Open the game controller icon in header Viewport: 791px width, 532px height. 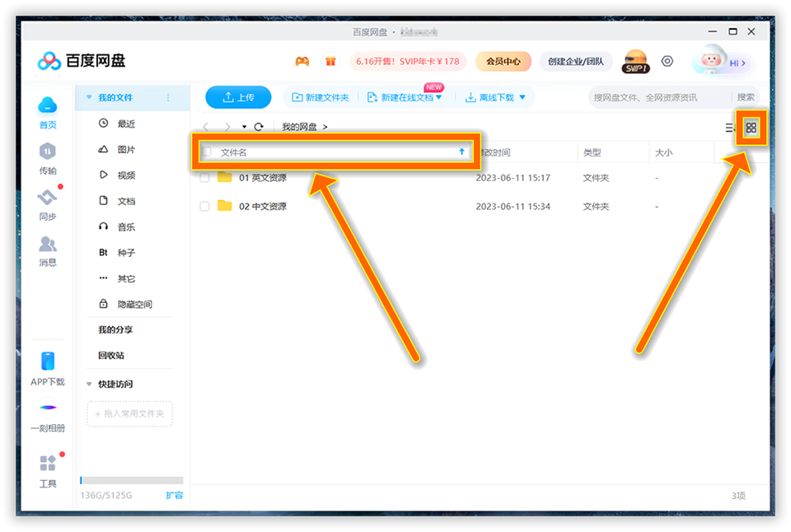[302, 62]
